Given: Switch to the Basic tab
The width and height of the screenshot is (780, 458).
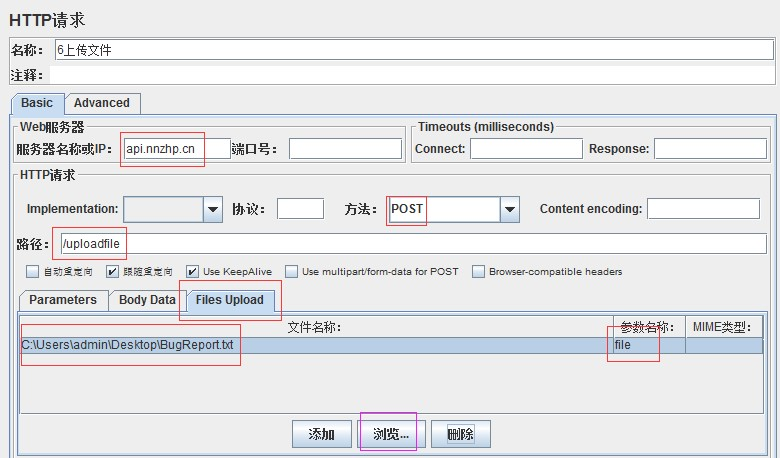Looking at the screenshot, I should 37,103.
